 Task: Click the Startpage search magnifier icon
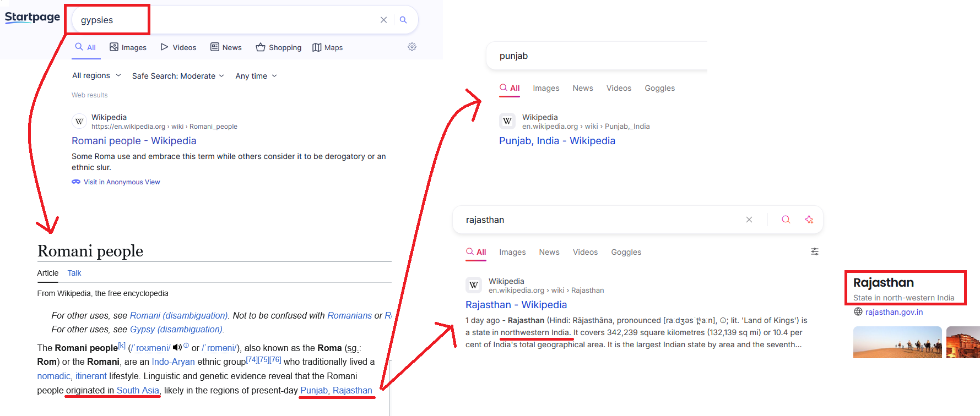403,20
